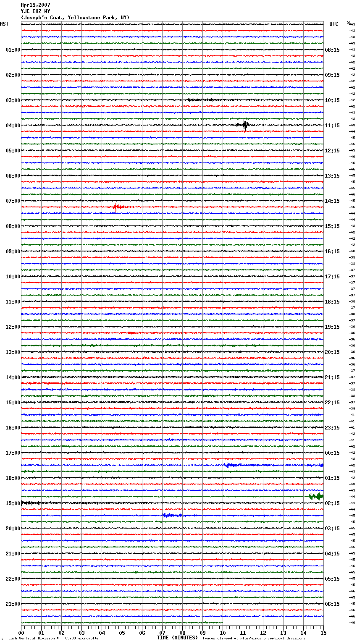Select the 09:00 MST time label
The image size is (357, 644).
click(x=13, y=251)
